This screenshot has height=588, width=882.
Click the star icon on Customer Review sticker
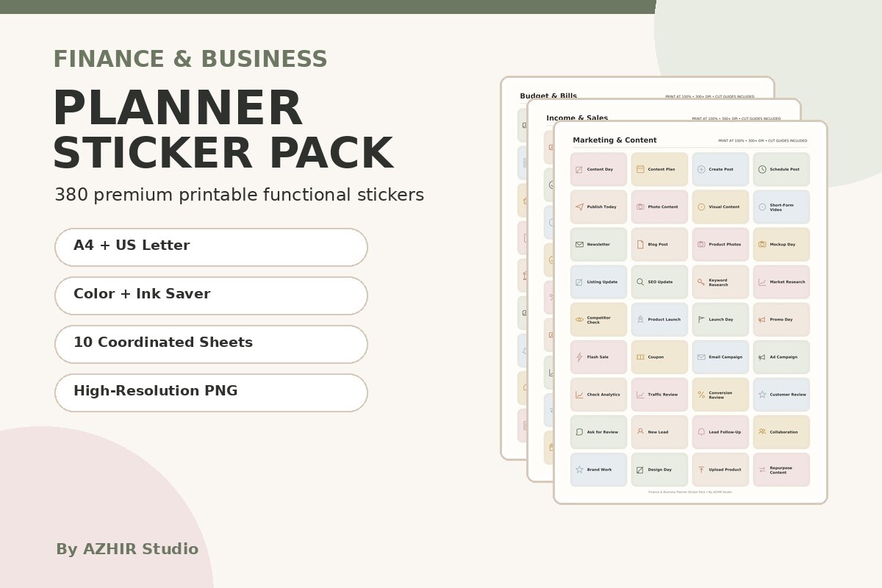point(762,395)
